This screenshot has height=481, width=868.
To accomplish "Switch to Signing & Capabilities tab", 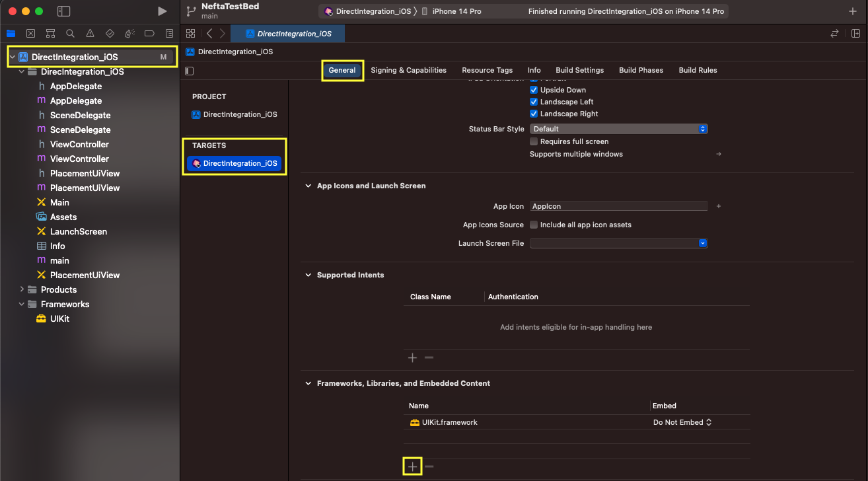I will click(408, 70).
